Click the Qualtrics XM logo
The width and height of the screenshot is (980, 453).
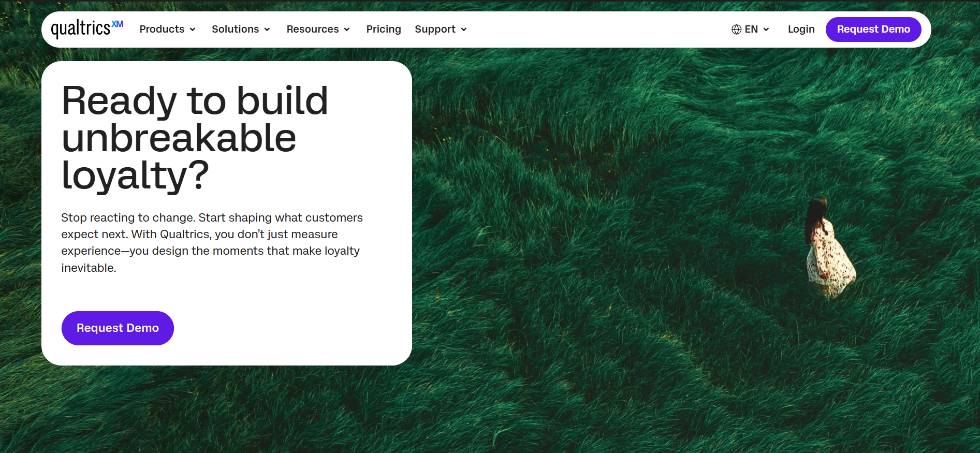click(87, 29)
